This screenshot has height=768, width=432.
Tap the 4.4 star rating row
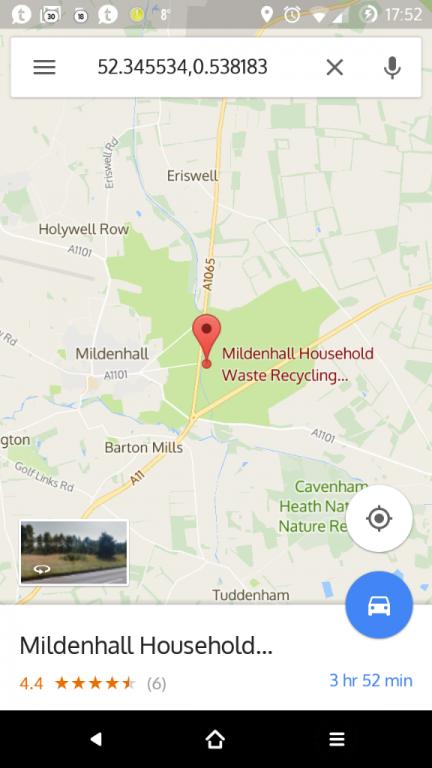pyautogui.click(x=93, y=683)
